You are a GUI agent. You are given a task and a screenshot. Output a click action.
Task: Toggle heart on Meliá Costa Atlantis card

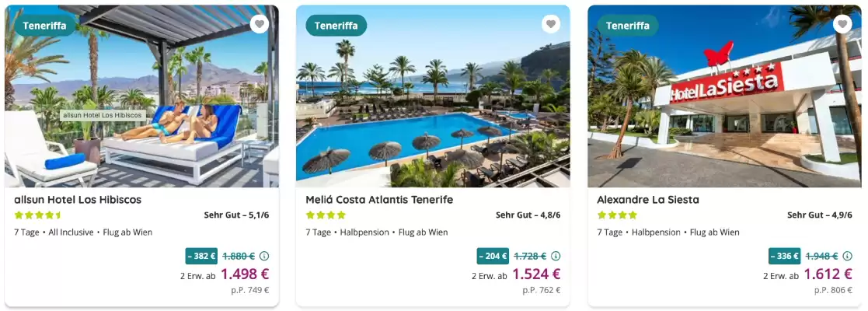[551, 24]
